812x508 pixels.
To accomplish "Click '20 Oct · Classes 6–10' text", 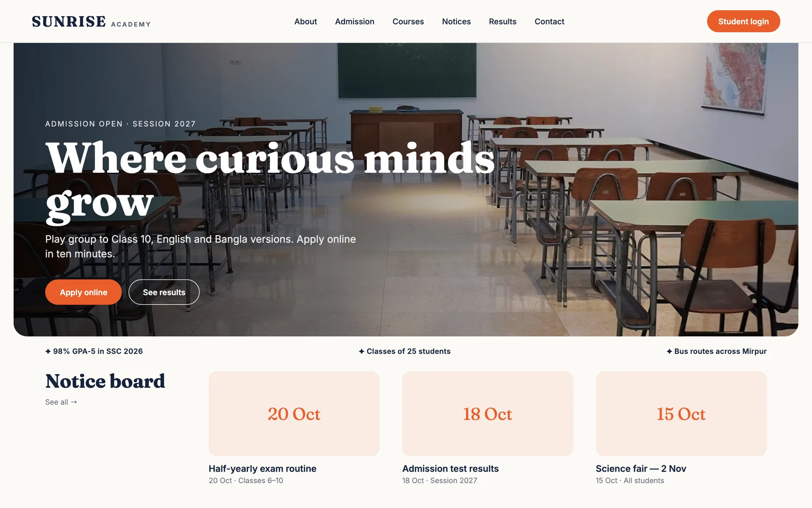I will tap(246, 480).
